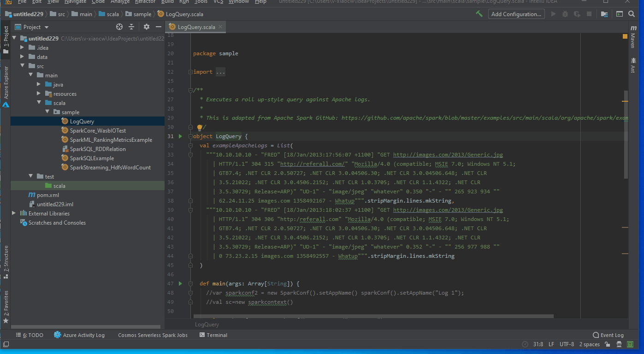Click the settings gear in Project panel
Image resolution: width=644 pixels, height=354 pixels.
[x=147, y=27]
